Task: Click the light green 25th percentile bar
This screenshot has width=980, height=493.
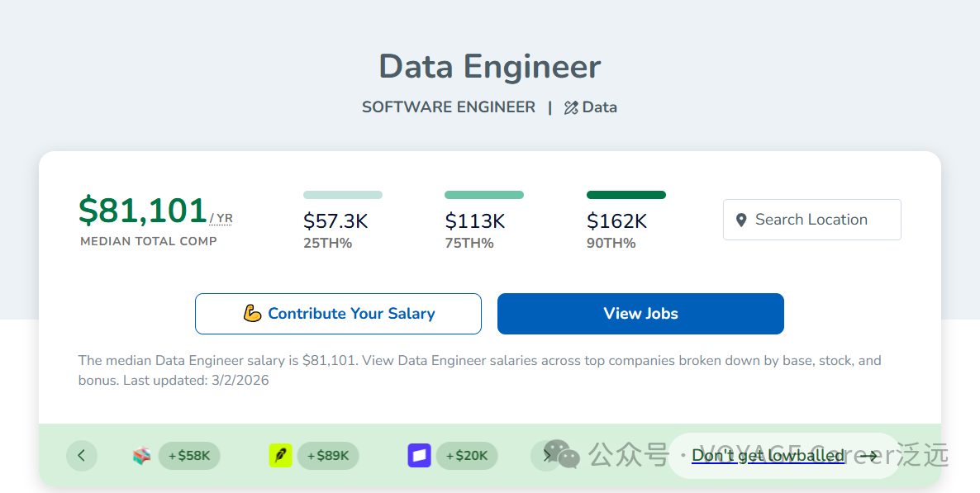Action: [342, 195]
